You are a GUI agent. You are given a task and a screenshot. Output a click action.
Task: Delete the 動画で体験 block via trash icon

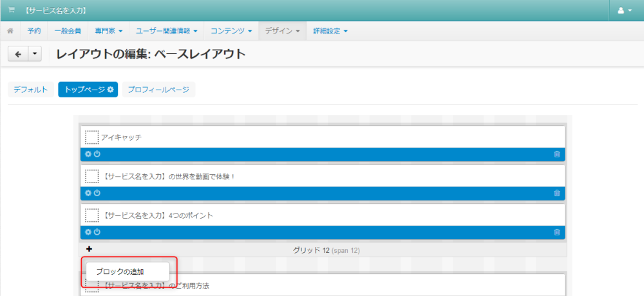tap(557, 193)
